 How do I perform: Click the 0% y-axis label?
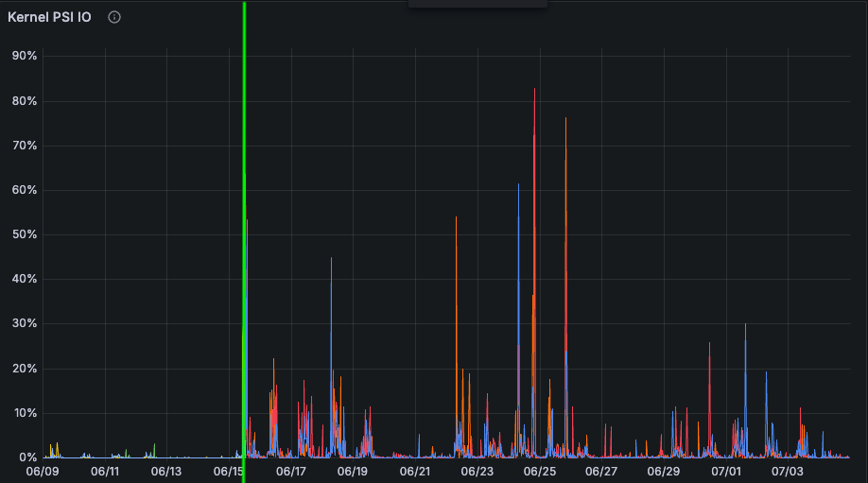(x=27, y=457)
